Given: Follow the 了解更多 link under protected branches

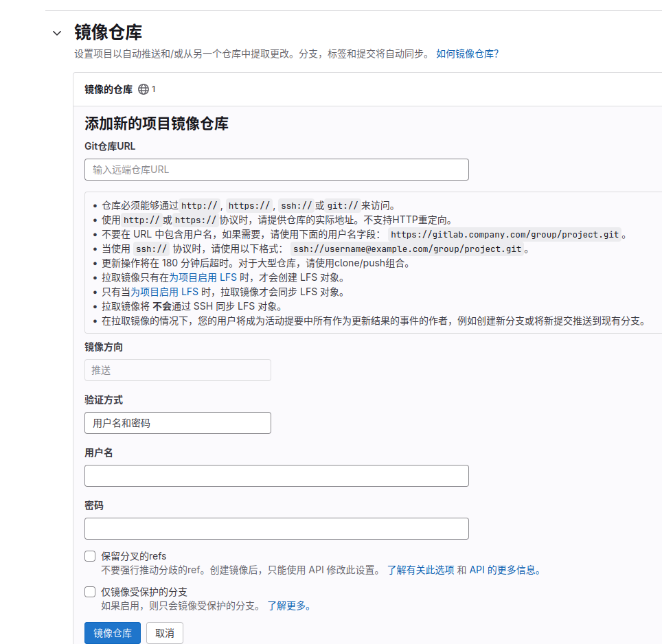Looking at the screenshot, I should tap(289, 606).
